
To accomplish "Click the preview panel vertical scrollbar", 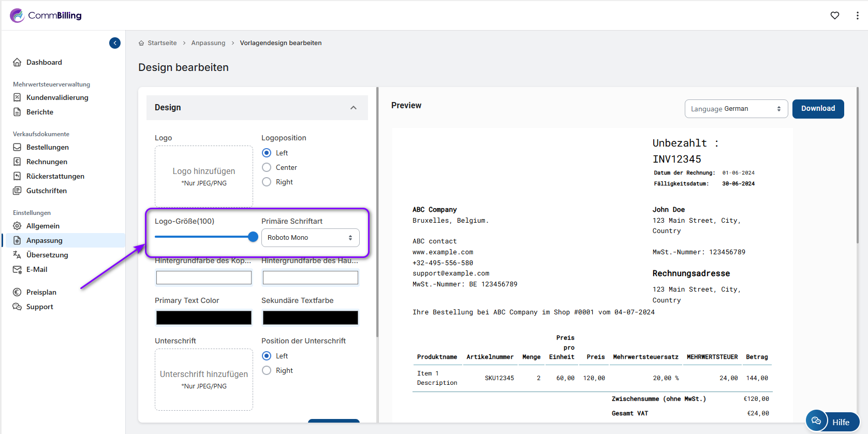I will [858, 166].
